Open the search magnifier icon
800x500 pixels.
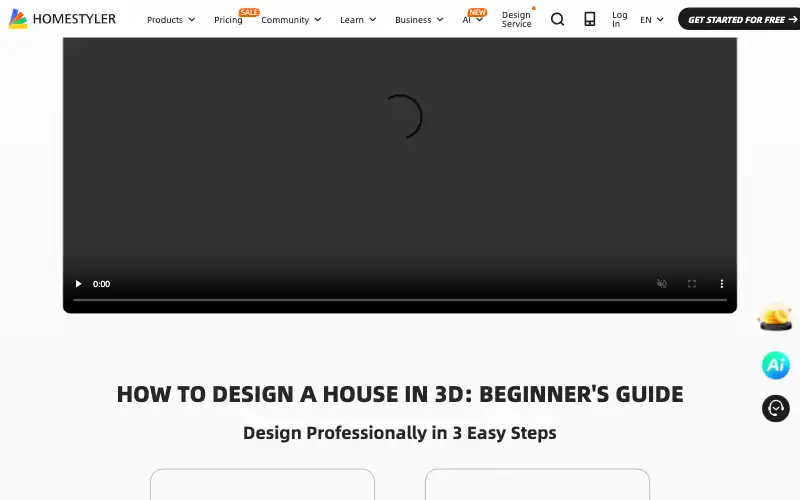(558, 19)
